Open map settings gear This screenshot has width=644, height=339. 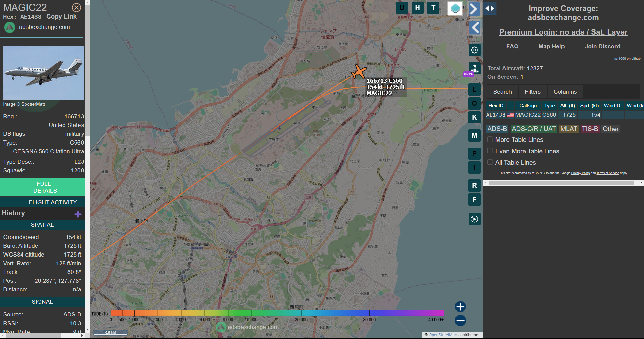(474, 50)
